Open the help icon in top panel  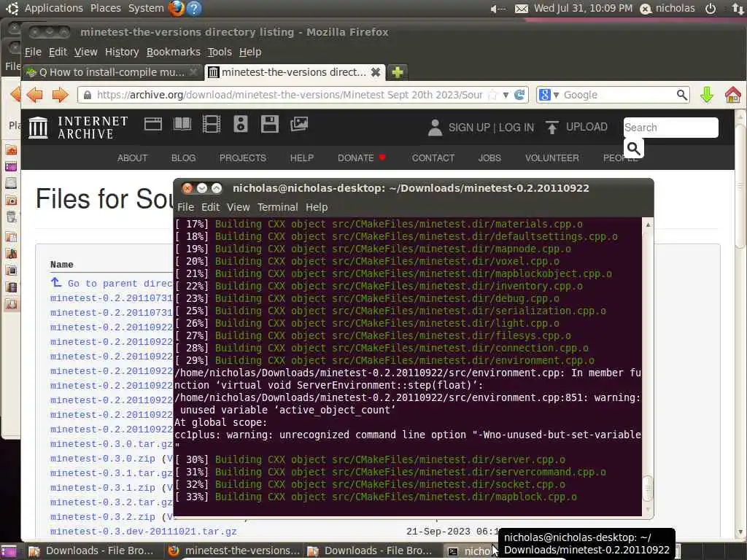(194, 8)
